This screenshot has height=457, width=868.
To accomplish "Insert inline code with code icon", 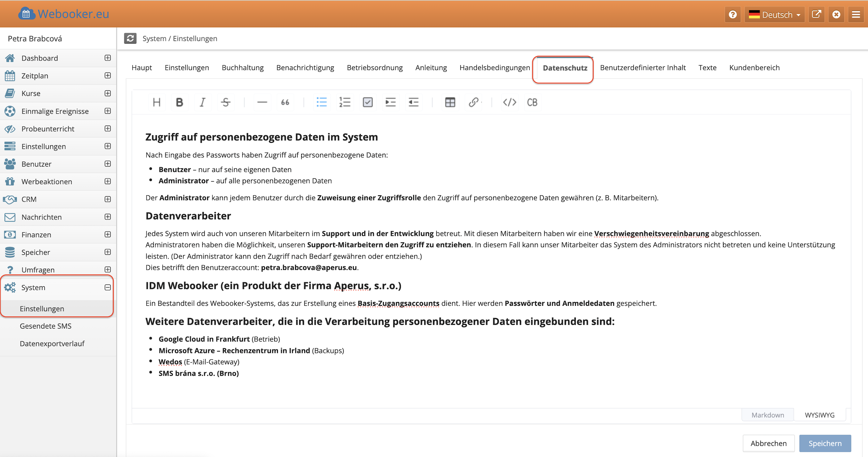I will 509,102.
